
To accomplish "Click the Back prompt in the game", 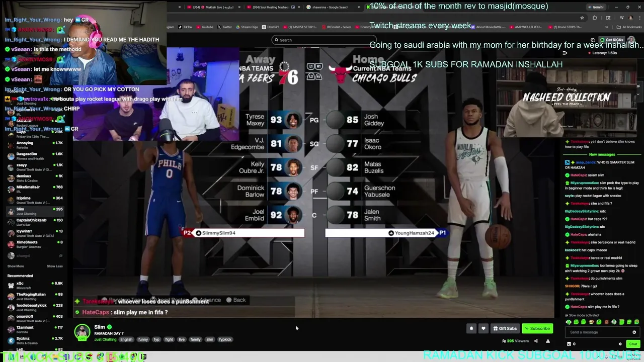I will (x=236, y=300).
